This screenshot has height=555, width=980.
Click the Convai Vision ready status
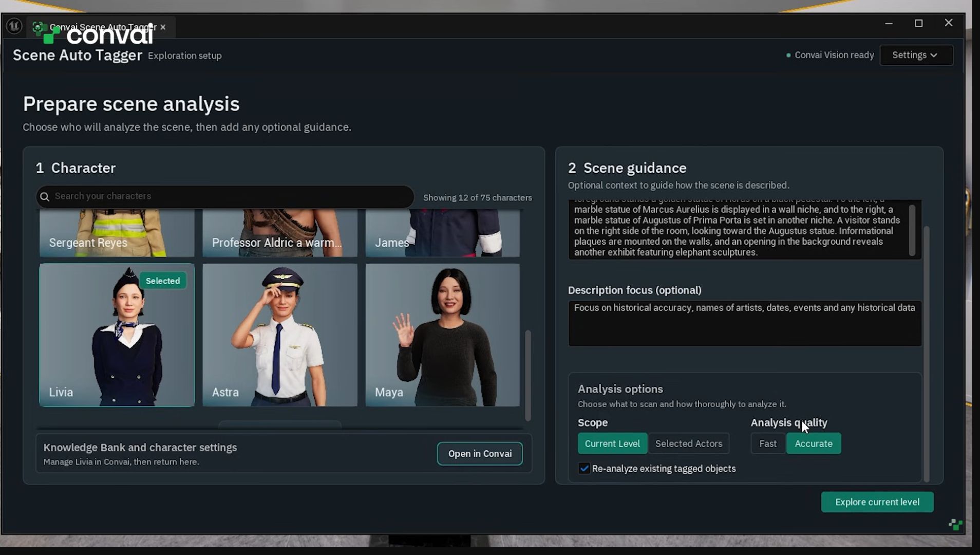[830, 55]
